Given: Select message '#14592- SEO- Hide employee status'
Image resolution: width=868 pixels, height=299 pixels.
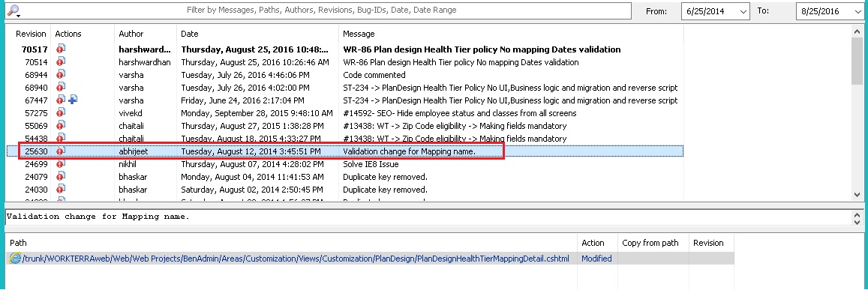Looking at the screenshot, I should [460, 112].
